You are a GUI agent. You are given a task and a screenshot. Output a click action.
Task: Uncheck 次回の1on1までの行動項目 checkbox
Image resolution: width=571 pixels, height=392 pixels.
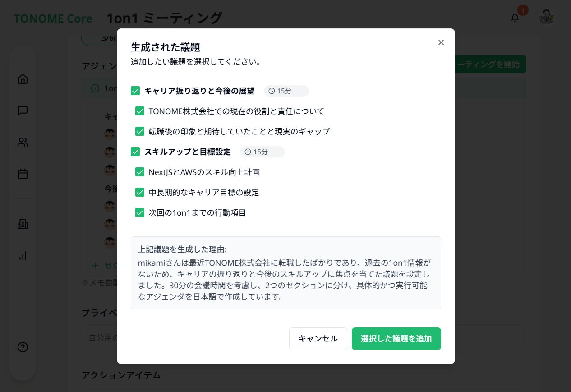click(140, 212)
